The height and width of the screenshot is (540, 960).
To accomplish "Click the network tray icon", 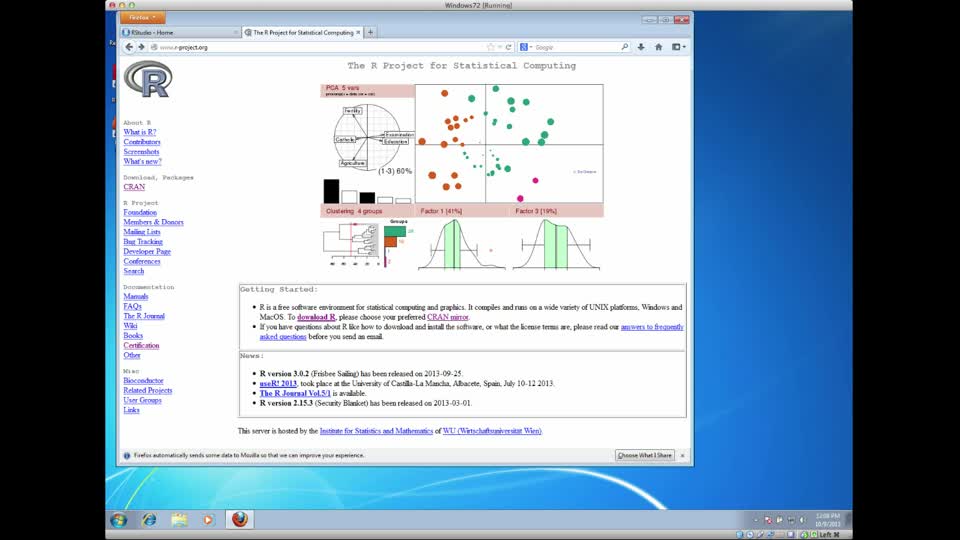I will (x=790, y=520).
